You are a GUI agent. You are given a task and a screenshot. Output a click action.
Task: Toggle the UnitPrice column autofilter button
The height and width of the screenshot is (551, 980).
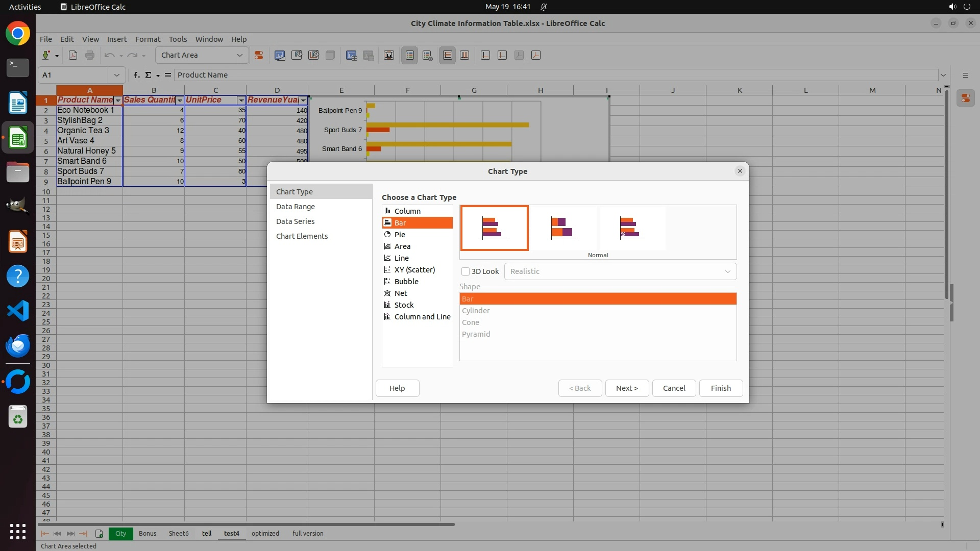click(241, 101)
